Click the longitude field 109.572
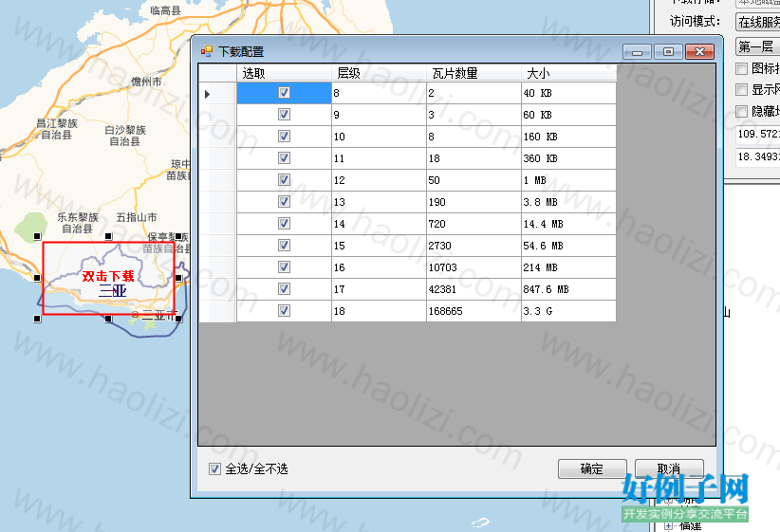Image resolution: width=780 pixels, height=532 pixels. click(x=757, y=135)
